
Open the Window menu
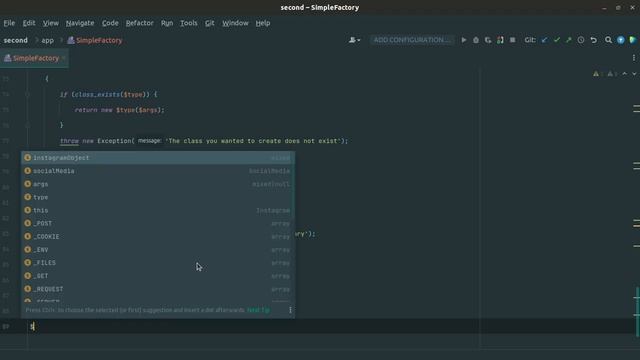(235, 23)
